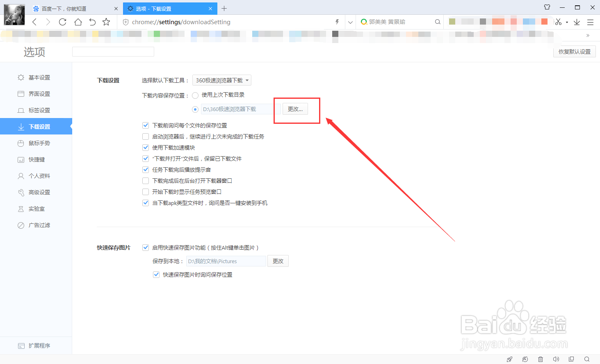Screen dimensions: 600x364
Task: Open 广告过滤 in the sidebar
Action: (x=36, y=225)
